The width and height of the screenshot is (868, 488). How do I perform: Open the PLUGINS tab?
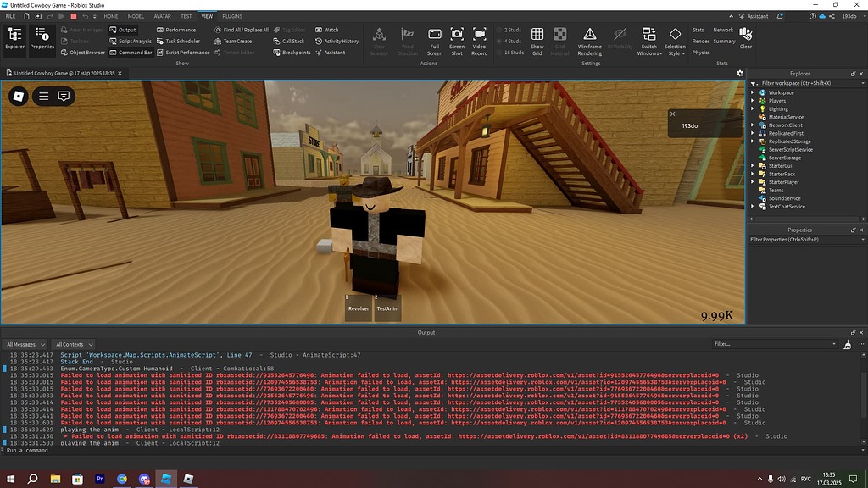232,15
